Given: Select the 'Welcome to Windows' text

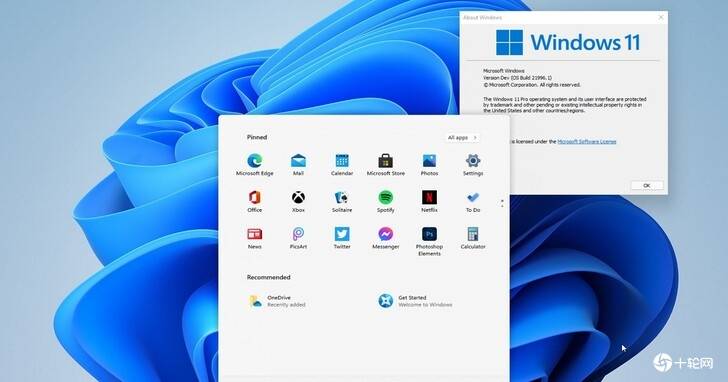Looking at the screenshot, I should click(425, 305).
